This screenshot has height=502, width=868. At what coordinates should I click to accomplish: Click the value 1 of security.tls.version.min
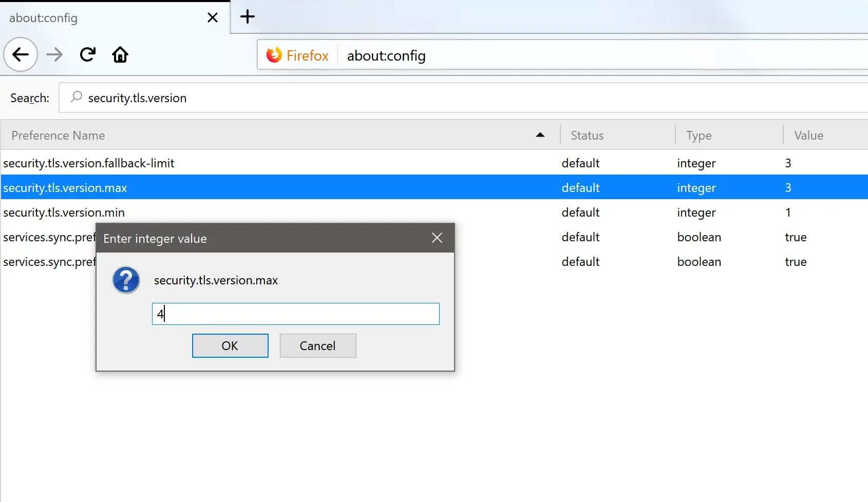[788, 213]
